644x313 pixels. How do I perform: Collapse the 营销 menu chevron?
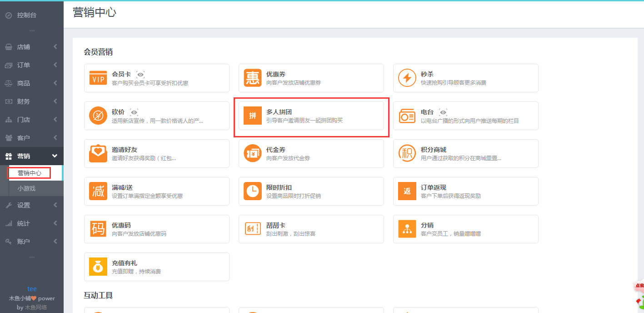(x=55, y=156)
